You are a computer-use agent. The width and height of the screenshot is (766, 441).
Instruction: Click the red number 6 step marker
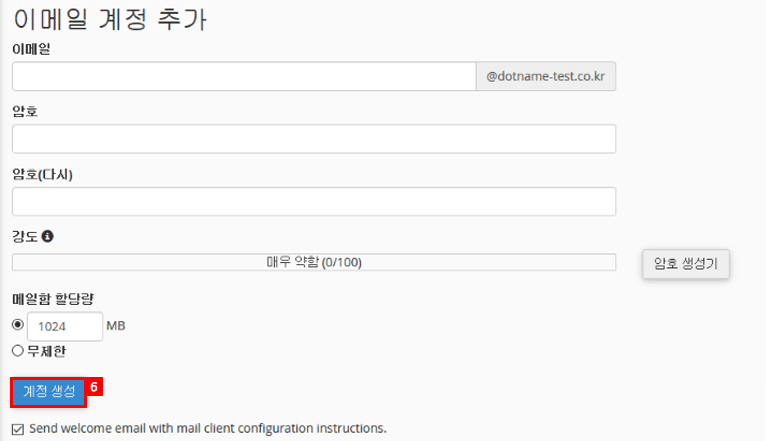pyautogui.click(x=96, y=386)
